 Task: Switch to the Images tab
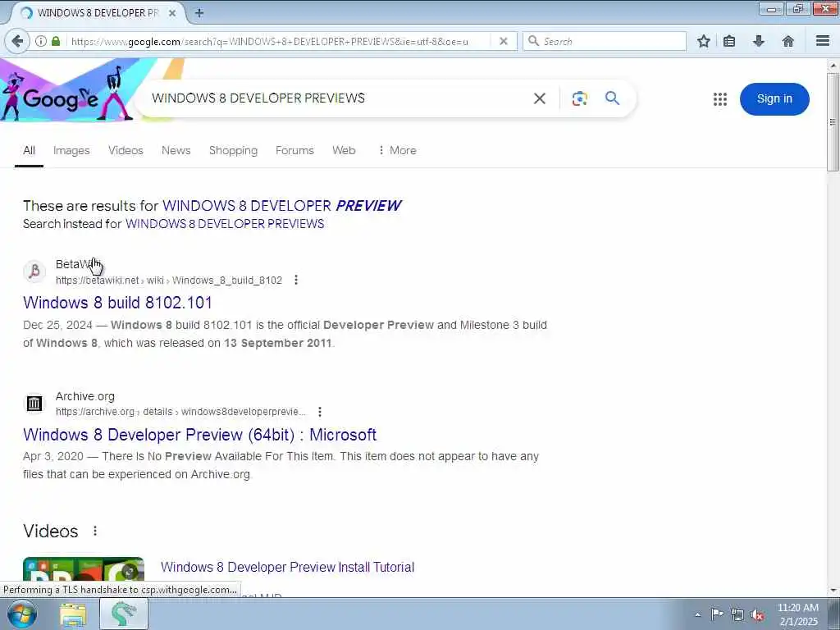(x=71, y=151)
